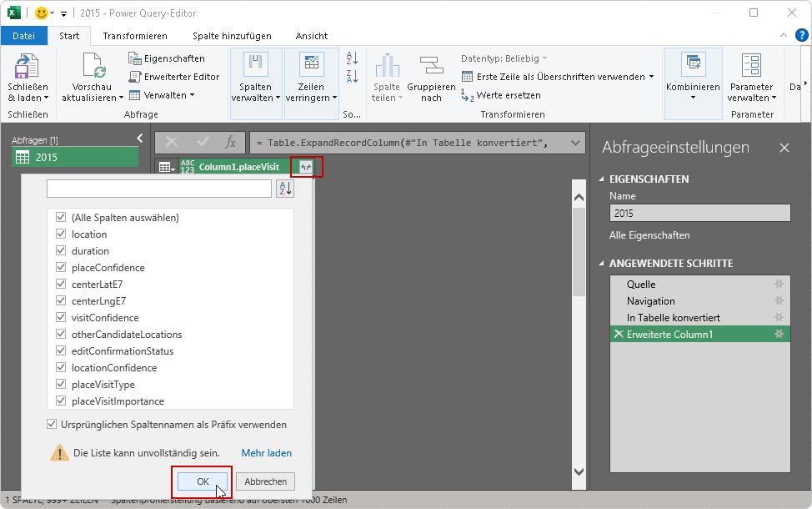The height and width of the screenshot is (509, 812).
Task: Disable Ursprünglichen Spaltennamen als Präfix verwenden
Action: 53,425
